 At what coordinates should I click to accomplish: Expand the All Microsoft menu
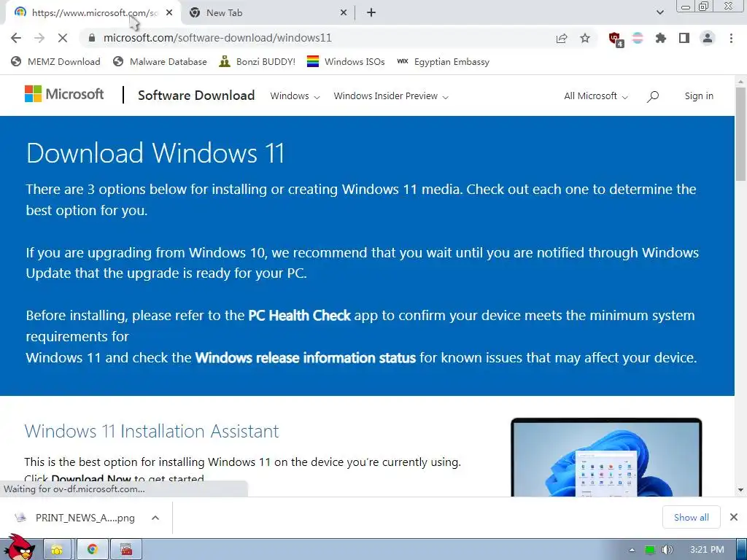[x=596, y=96]
